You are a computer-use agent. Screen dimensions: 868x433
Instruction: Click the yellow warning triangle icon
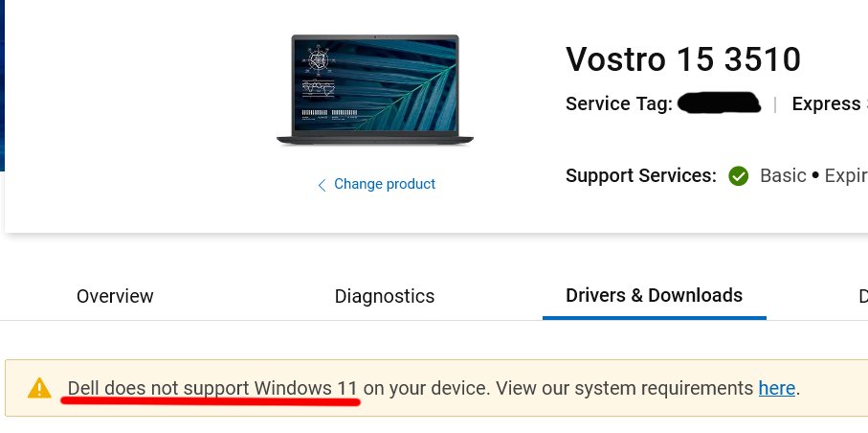(x=39, y=388)
